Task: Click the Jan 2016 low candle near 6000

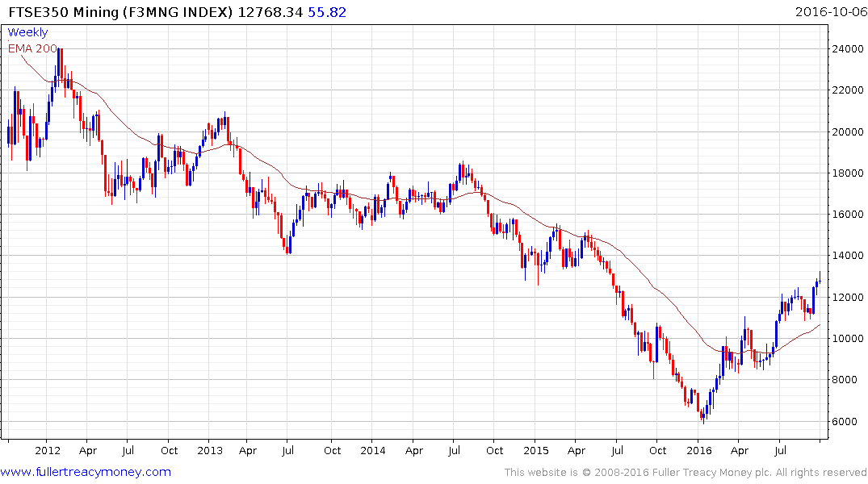Action: pos(703,415)
